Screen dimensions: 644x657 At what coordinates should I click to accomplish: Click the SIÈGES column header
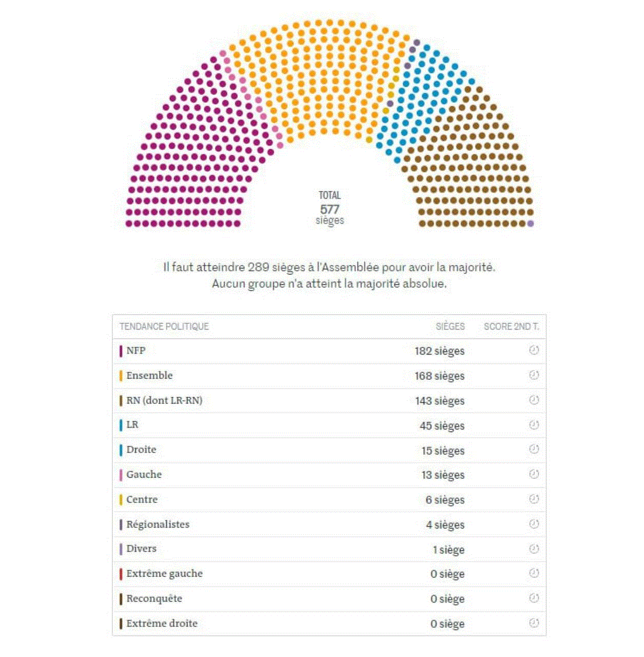(450, 326)
